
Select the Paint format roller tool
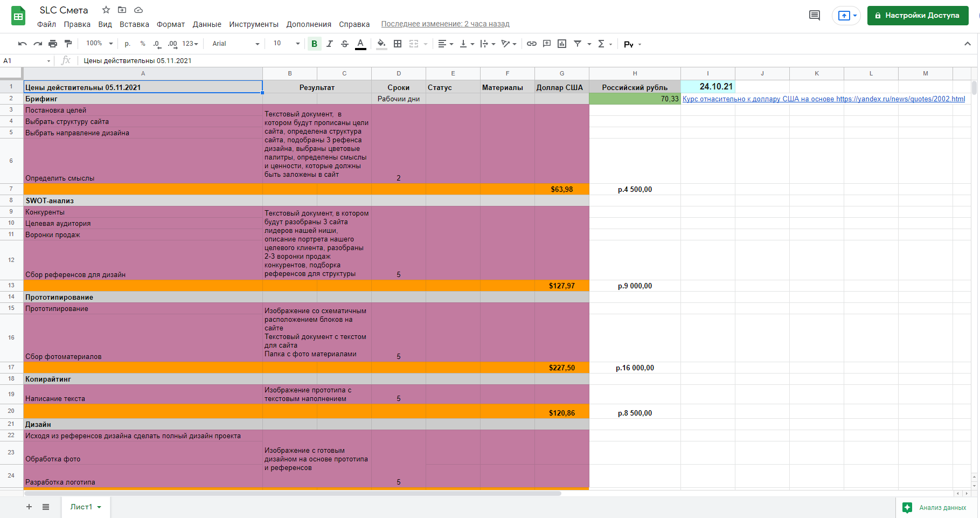[x=68, y=44]
